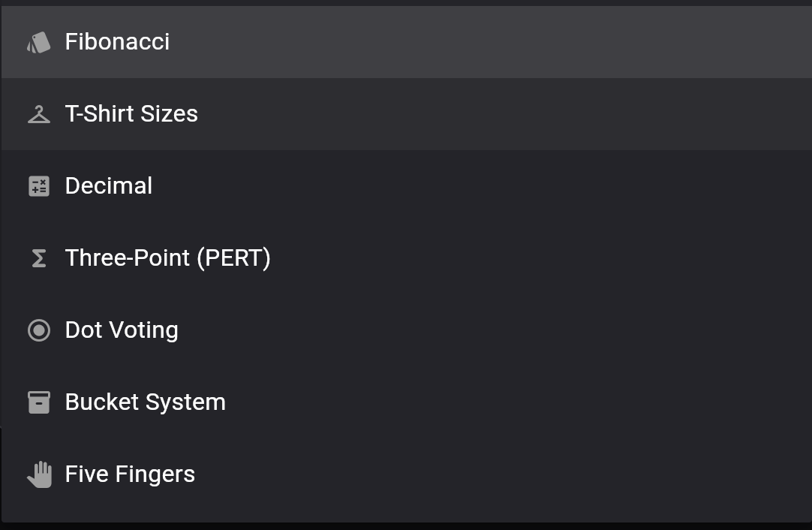Click the "Dot Voting" text label
Viewport: 812px width, 530px height.
pyautogui.click(x=122, y=330)
